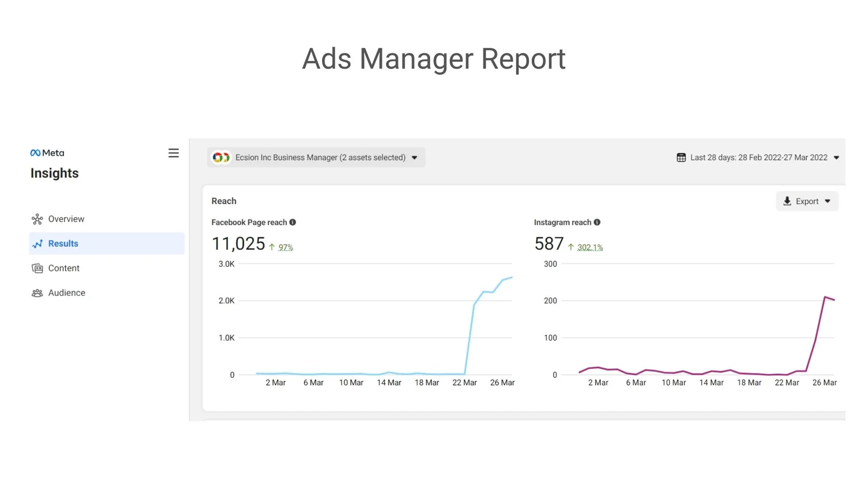Image resolution: width=868 pixels, height=492 pixels.
Task: Click the Export button
Action: coord(807,201)
